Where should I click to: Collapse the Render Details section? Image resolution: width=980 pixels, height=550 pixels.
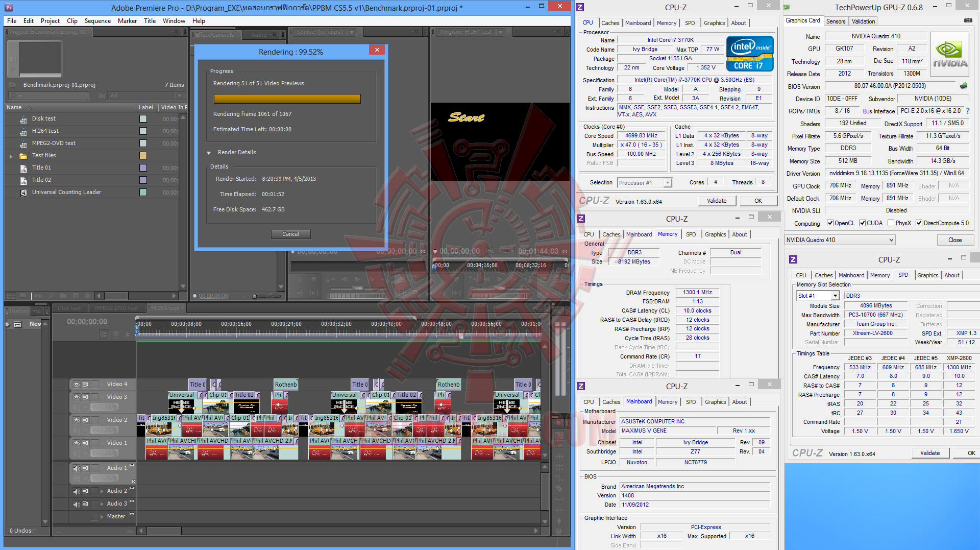pyautogui.click(x=209, y=153)
